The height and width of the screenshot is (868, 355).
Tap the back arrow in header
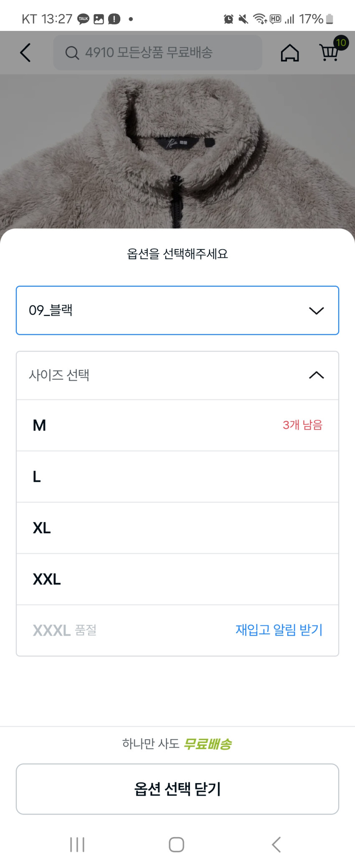(x=25, y=53)
